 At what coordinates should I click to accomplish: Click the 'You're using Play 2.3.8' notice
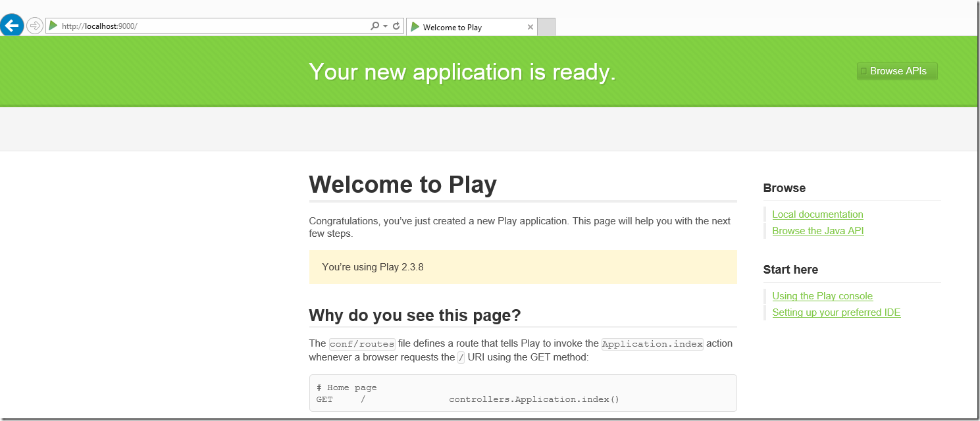[523, 267]
